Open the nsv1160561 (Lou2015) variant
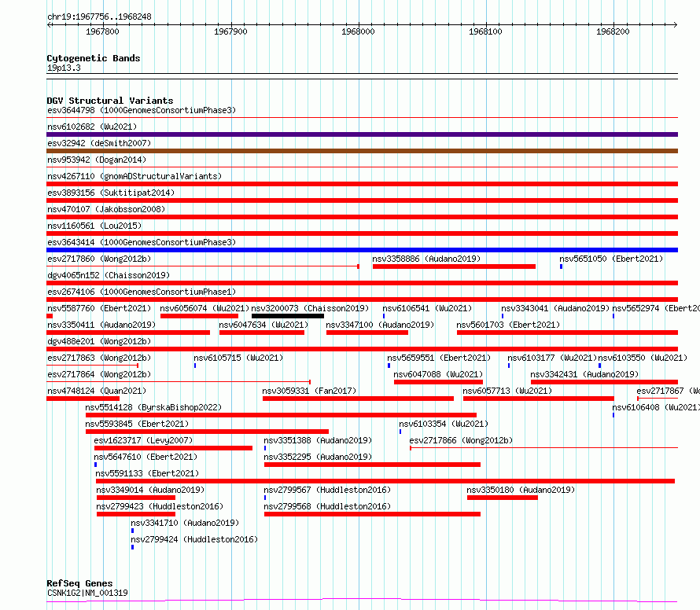700x610 pixels. pos(94,226)
